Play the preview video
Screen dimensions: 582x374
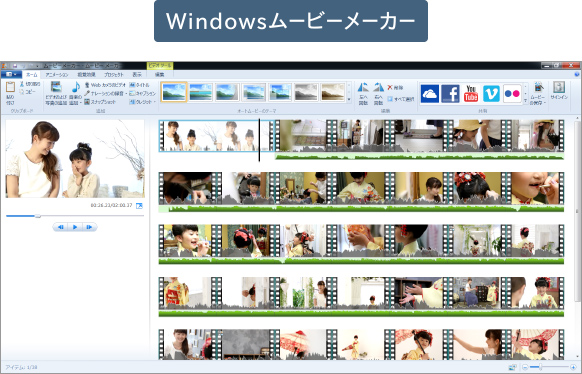pos(75,227)
